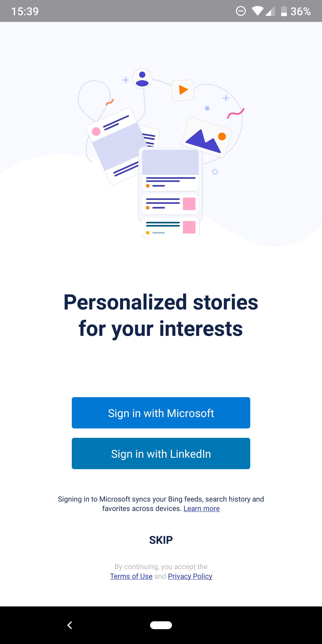Open the Learn more link

201,508
